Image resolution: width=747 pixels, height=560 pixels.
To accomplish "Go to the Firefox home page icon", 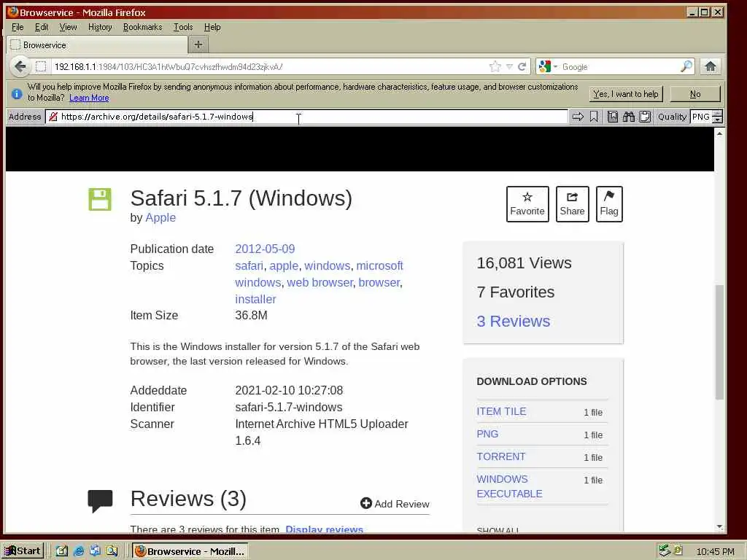I will (x=711, y=66).
